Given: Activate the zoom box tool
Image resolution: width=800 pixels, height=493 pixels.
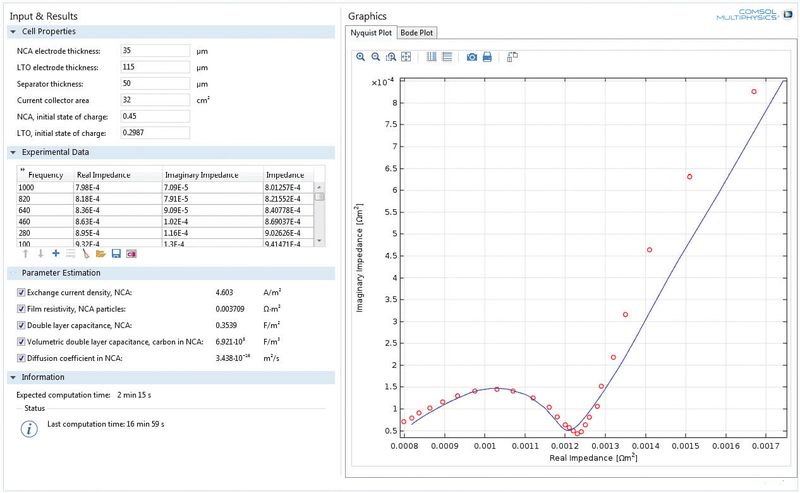Looking at the screenshot, I should click(x=391, y=57).
